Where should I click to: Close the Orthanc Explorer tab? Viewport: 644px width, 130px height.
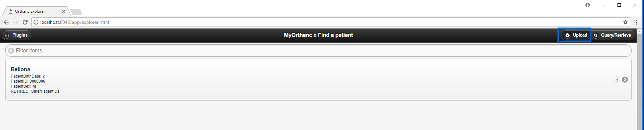coord(64,11)
